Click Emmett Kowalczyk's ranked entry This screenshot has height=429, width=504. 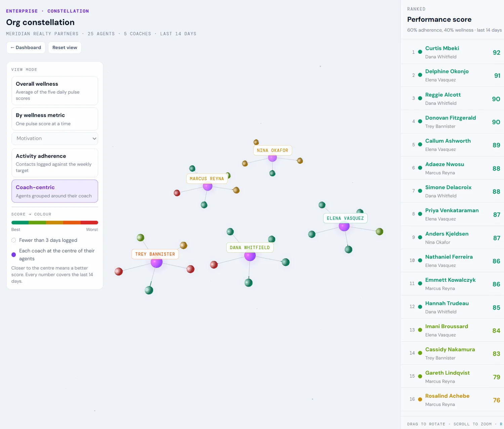point(452,284)
